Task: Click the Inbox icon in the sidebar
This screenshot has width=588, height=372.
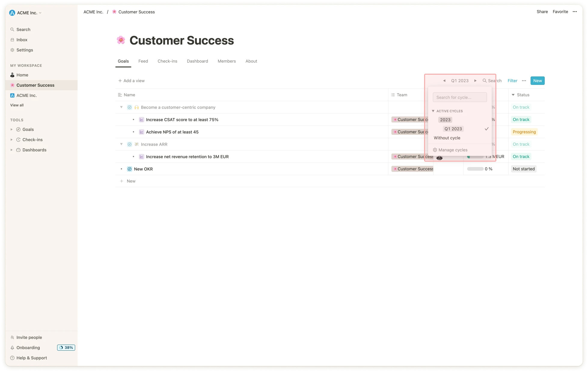Action: pyautogui.click(x=12, y=40)
